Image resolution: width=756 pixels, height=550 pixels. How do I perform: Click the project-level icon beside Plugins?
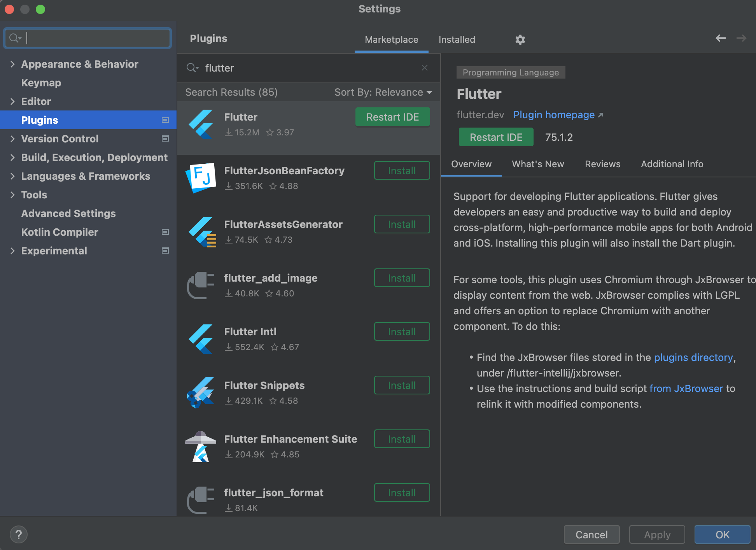pyautogui.click(x=165, y=120)
